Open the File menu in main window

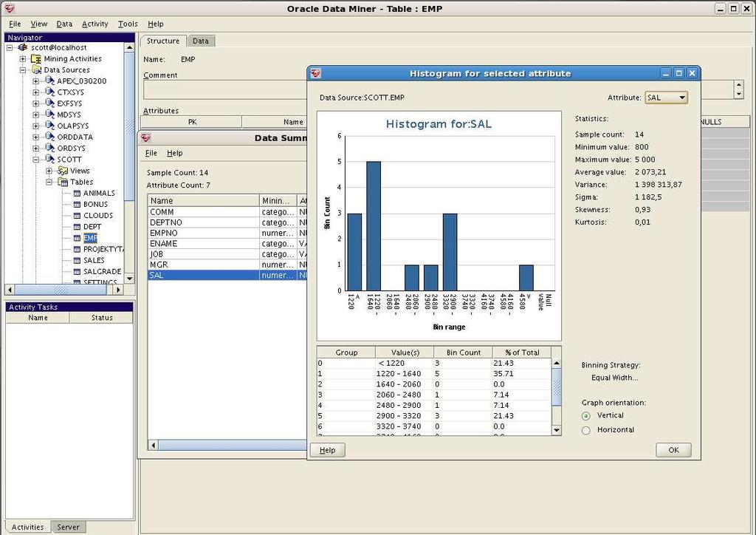point(15,24)
